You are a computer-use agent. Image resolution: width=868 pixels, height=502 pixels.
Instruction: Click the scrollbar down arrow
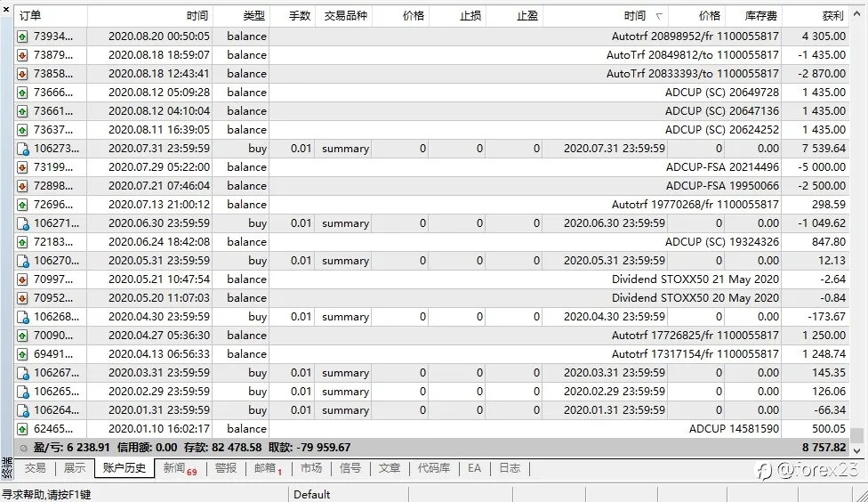point(857,450)
